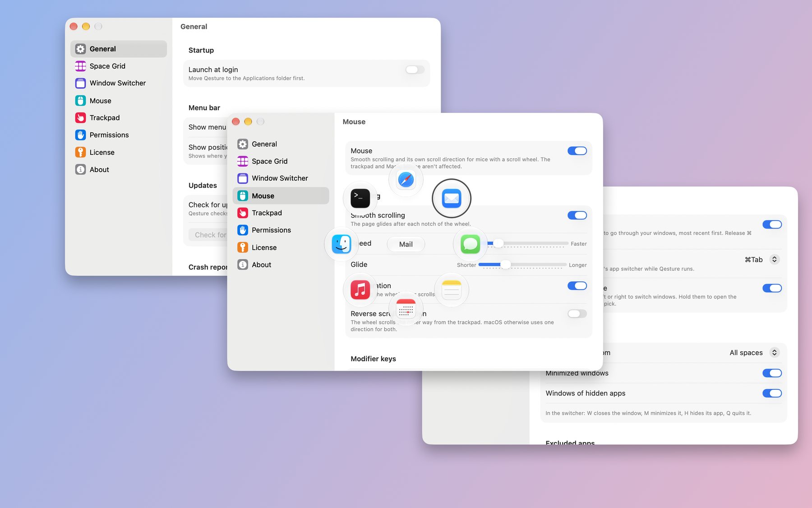
Task: Click the Smooth scrolling label
Action: (378, 215)
